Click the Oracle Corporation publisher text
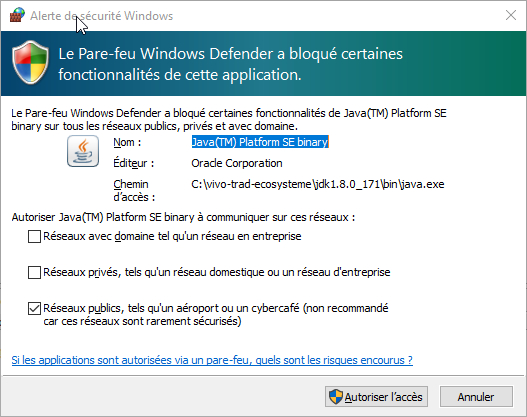This screenshot has width=527, height=417. [x=237, y=163]
